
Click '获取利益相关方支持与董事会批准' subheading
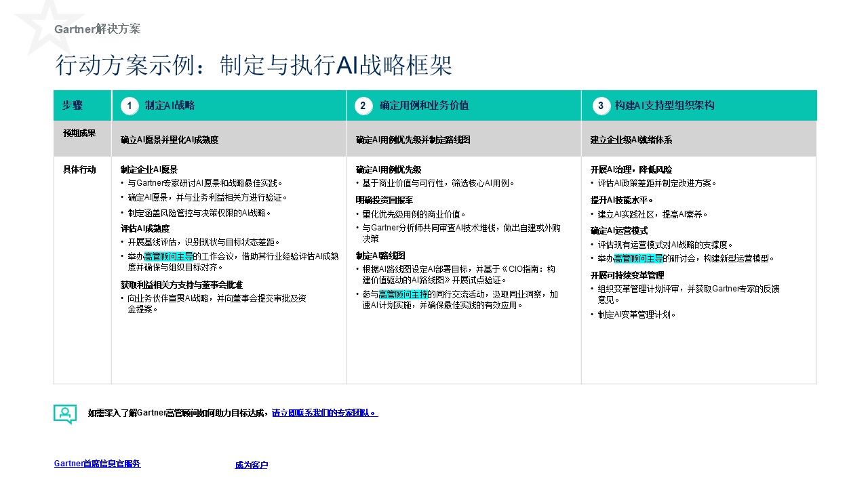[182, 285]
